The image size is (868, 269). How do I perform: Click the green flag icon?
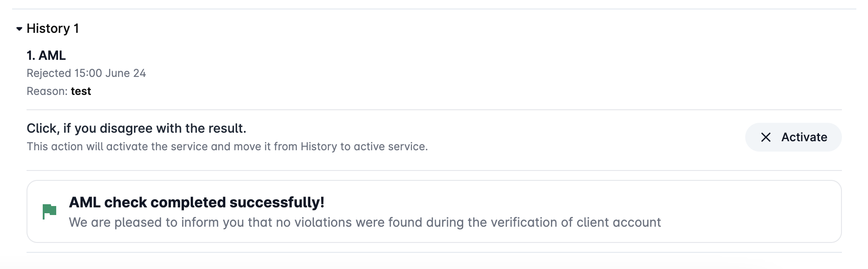coord(49,211)
